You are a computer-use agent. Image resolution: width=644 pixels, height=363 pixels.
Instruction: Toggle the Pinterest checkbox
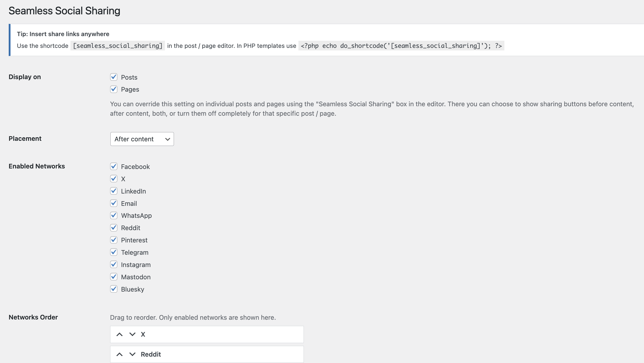point(114,240)
